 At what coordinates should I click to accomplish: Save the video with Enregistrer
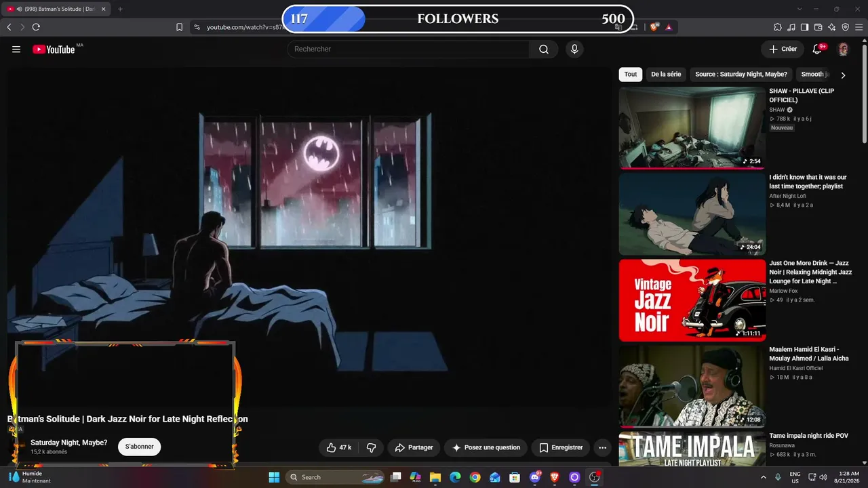(561, 447)
